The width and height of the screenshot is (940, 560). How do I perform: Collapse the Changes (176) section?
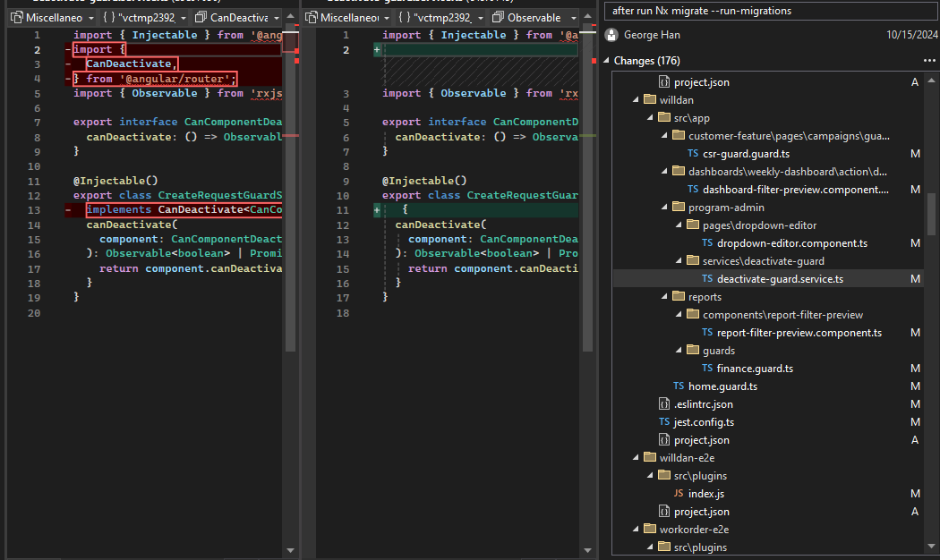(x=606, y=61)
